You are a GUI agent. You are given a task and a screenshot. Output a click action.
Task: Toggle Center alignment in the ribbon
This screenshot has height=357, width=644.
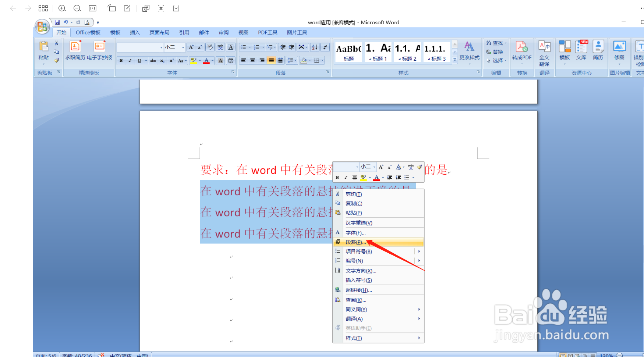point(253,60)
